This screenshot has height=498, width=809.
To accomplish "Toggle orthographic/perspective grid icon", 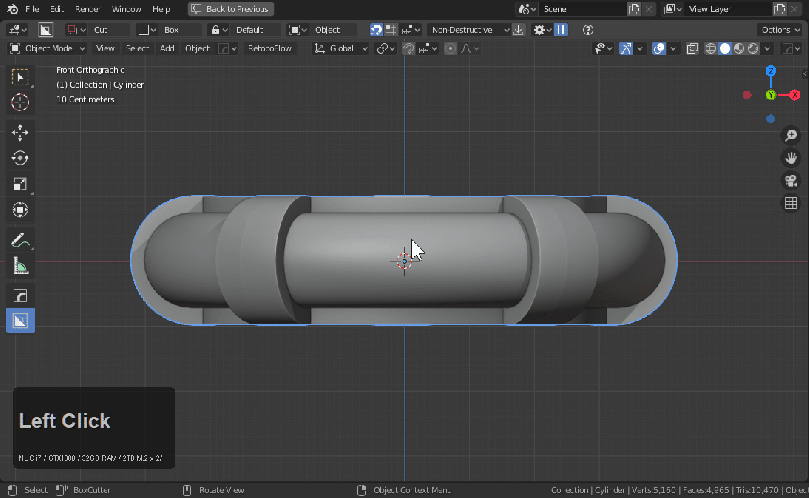I will pyautogui.click(x=790, y=204).
